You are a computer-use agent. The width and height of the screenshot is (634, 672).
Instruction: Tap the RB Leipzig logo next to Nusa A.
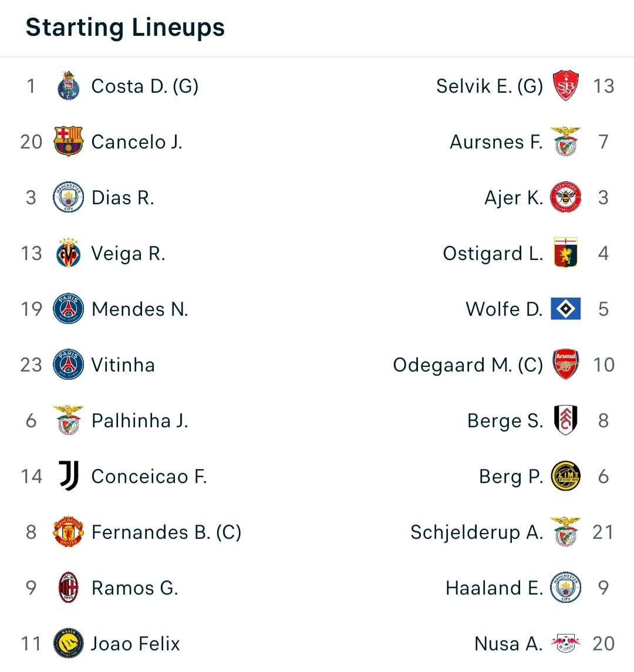565,643
